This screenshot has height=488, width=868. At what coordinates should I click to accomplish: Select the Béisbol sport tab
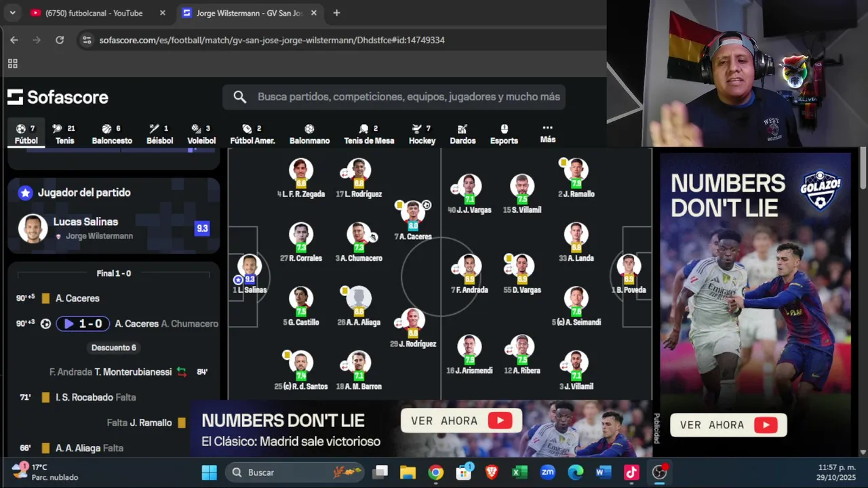160,134
